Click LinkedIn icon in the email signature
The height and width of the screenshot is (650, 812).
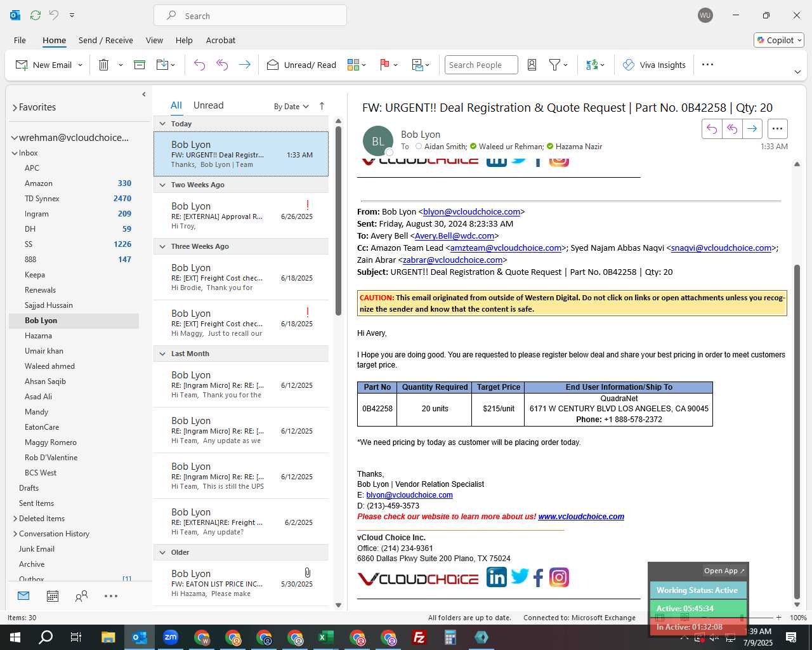pyautogui.click(x=497, y=577)
